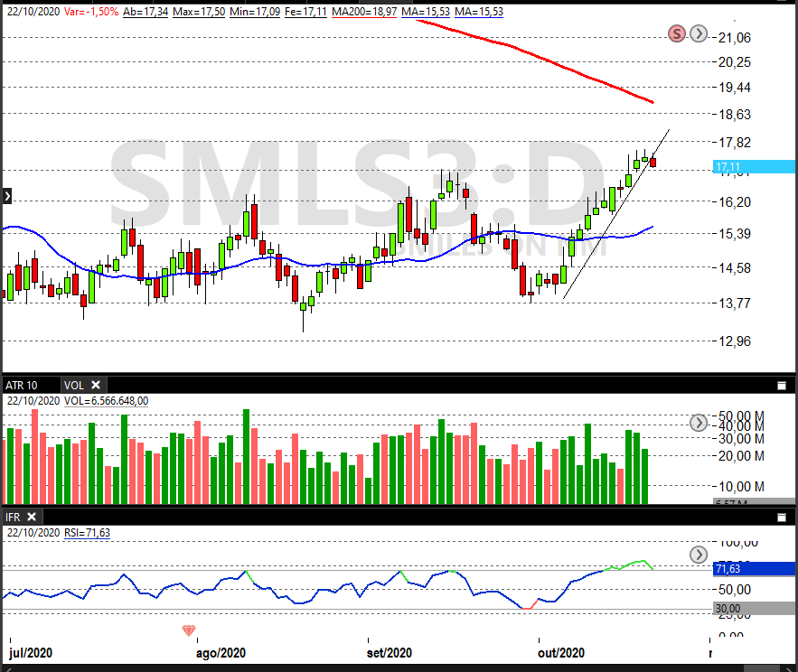Close the VOL indicator tab
The height and width of the screenshot is (672, 798).
tap(96, 385)
